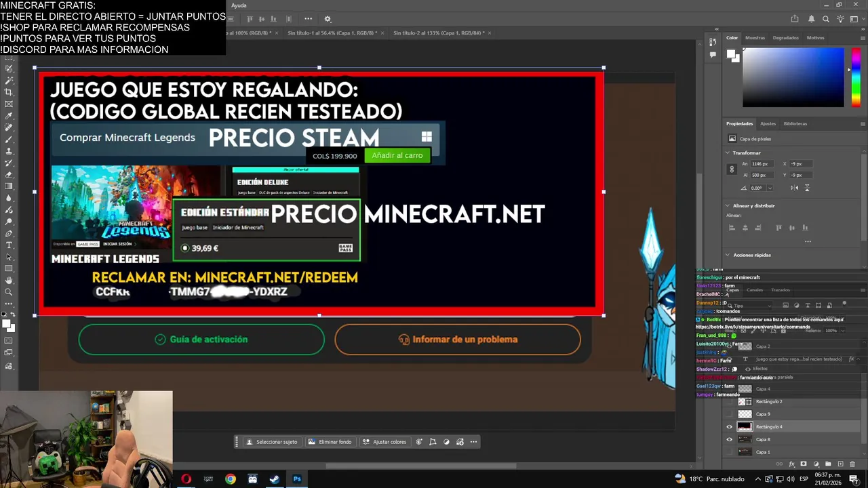Open the notifications bell icon
This screenshot has height=488, width=868.
(x=810, y=19)
